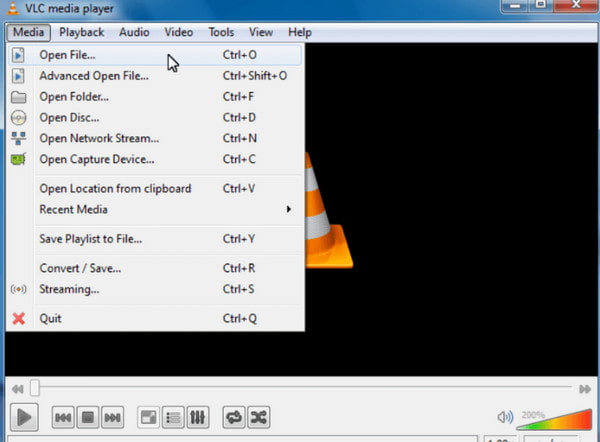The width and height of the screenshot is (600, 442).
Task: Select Open Capture Device... entry
Action: (x=155, y=159)
